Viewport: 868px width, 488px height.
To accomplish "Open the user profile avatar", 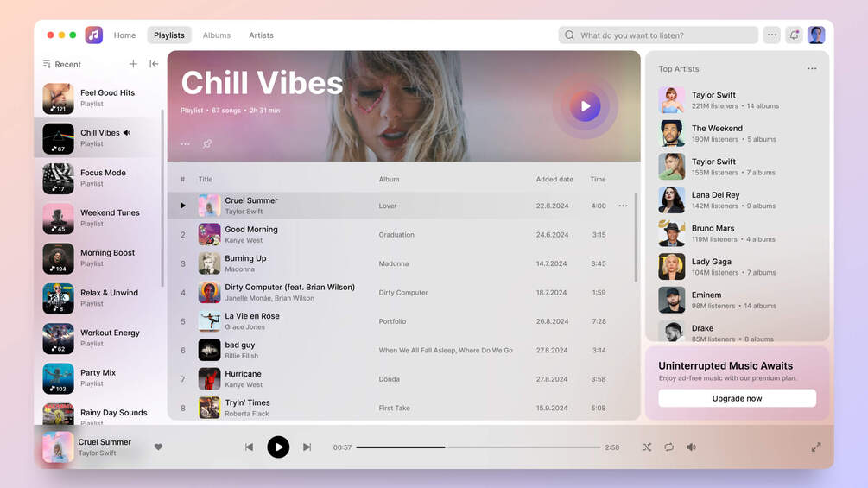I will tap(816, 35).
